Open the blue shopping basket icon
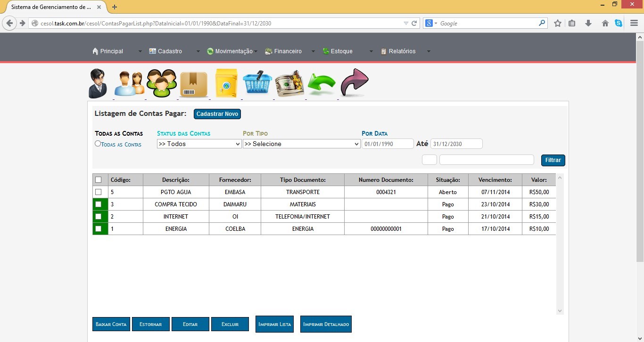Image resolution: width=644 pixels, height=342 pixels. [257, 83]
